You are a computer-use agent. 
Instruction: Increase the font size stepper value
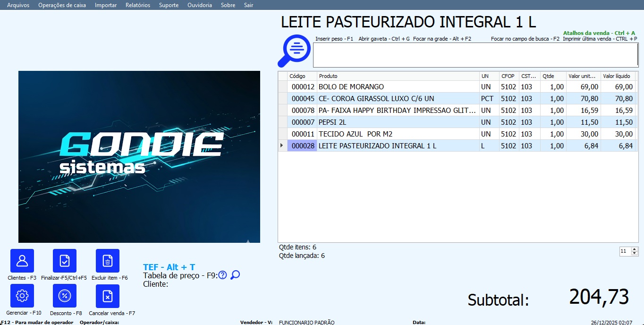[x=635, y=249]
